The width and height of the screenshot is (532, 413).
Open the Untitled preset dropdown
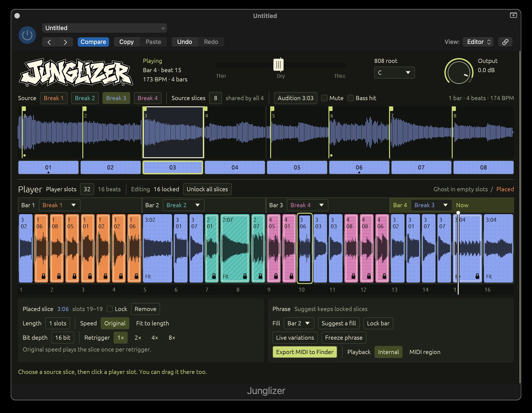[x=104, y=28]
